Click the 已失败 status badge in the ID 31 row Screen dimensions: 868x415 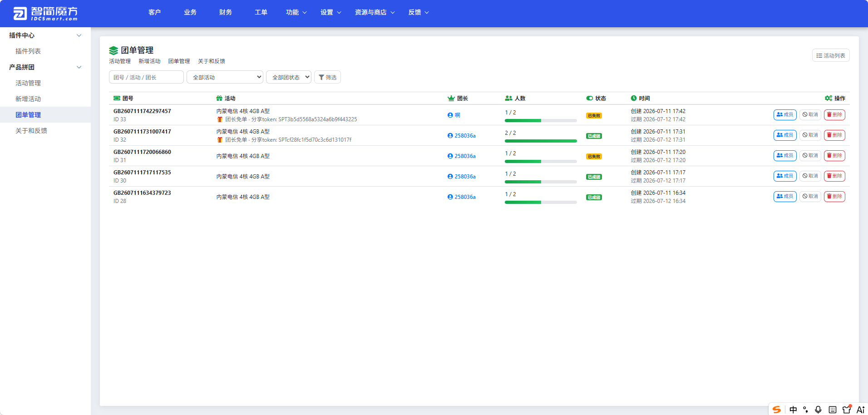pos(594,157)
